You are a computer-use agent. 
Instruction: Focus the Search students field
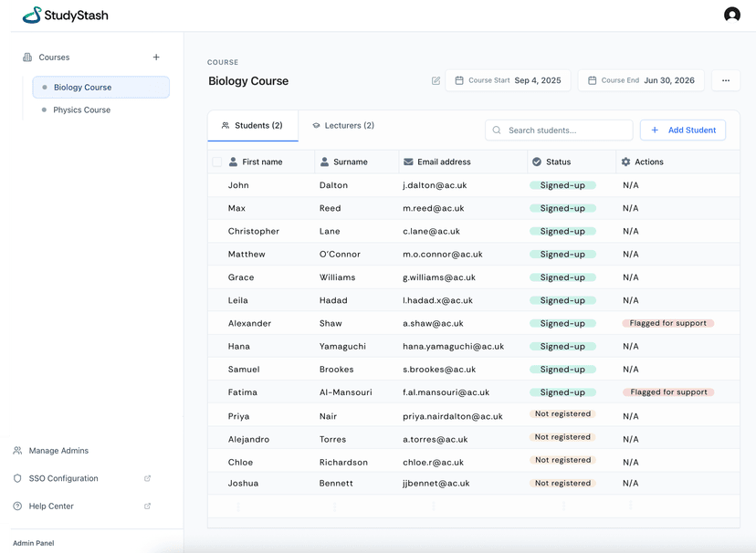[x=559, y=130]
